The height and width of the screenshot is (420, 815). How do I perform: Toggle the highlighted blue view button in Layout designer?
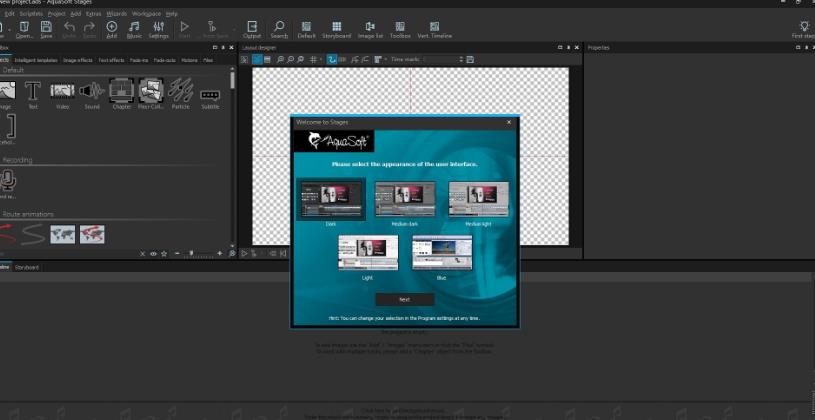coord(257,60)
